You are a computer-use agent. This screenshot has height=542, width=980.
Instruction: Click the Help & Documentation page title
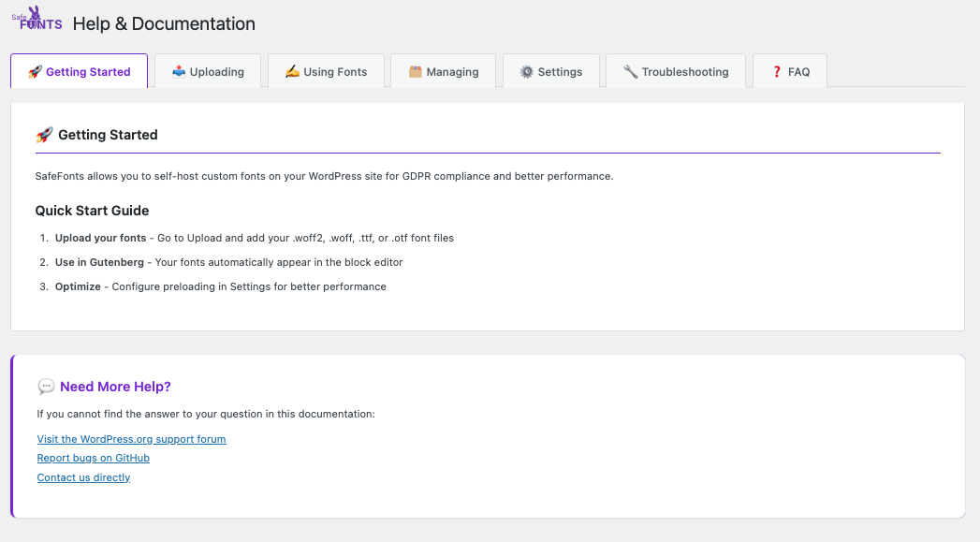pyautogui.click(x=164, y=23)
